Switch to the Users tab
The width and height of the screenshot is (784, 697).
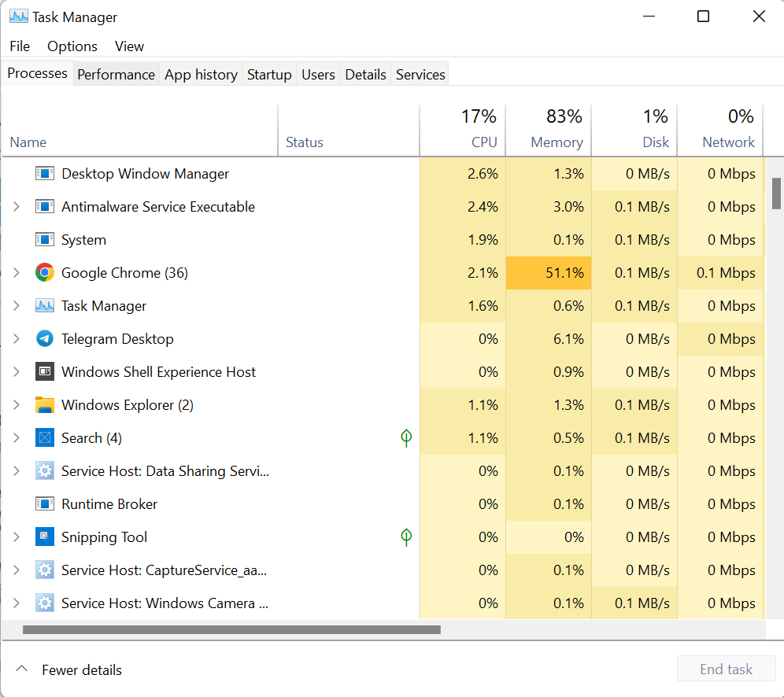(318, 75)
